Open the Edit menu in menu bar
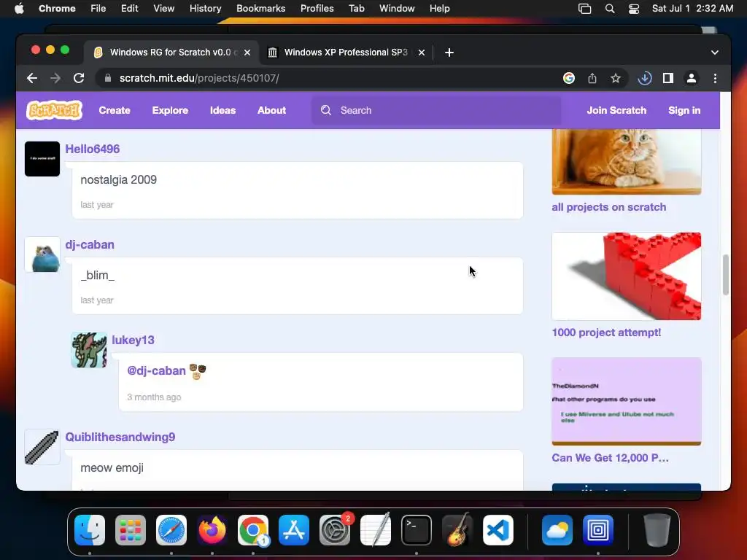 click(129, 8)
